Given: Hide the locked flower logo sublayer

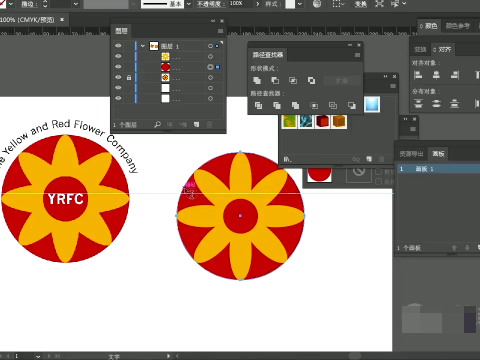Looking at the screenshot, I should coord(118,77).
